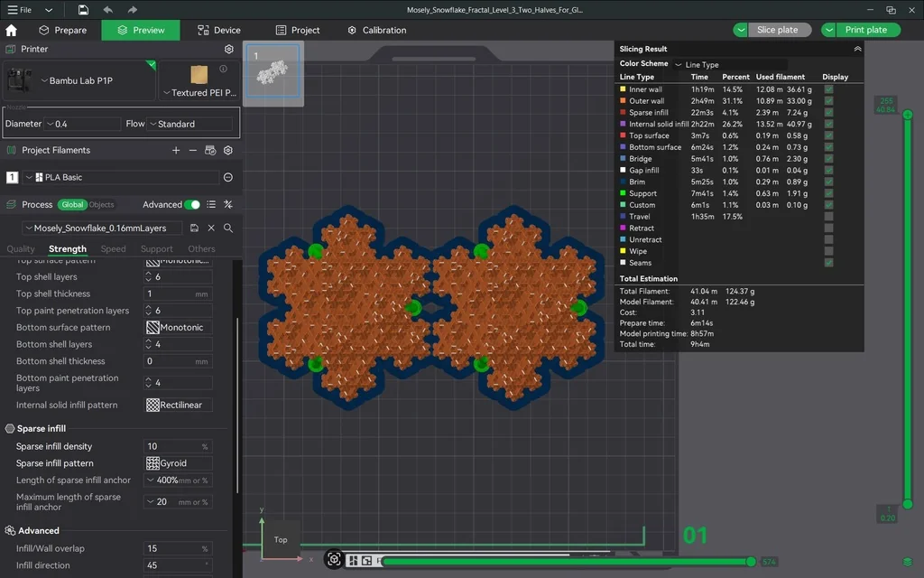Viewport: 924px width, 578px height.
Task: Open the Sparse infill pattern Gyroid dropdown
Action: (178, 463)
